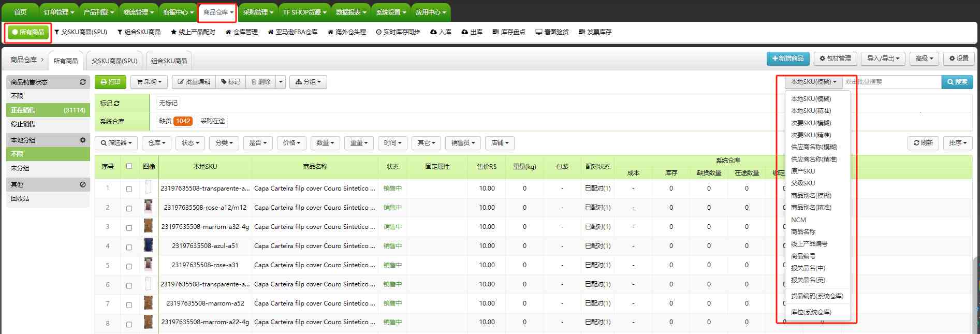
Task: Check the checkbox for row 2
Action: tap(129, 208)
